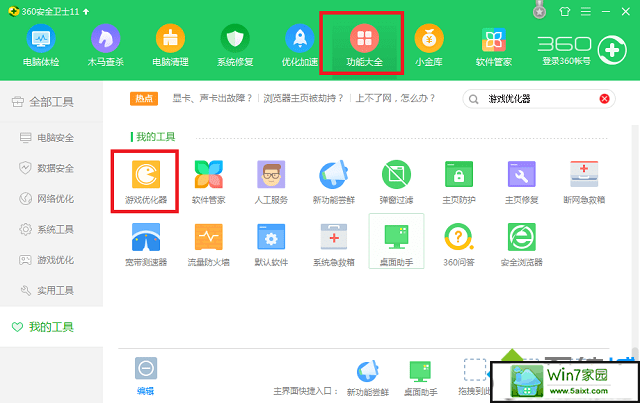The width and height of the screenshot is (640, 403).
Task: Select 功能大全 in the top toolbar
Action: [x=364, y=45]
